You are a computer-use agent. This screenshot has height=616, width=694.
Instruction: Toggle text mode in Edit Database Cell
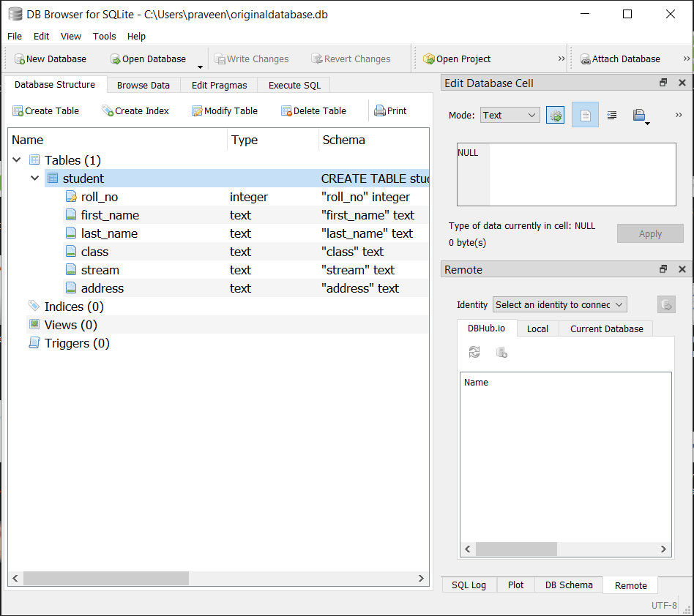pos(585,115)
